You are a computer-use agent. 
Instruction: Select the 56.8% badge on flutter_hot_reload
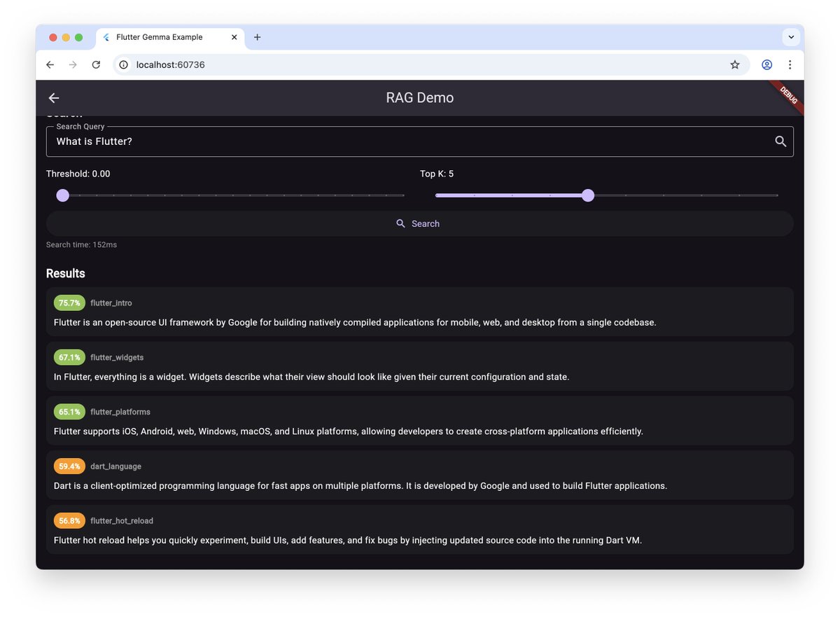click(x=69, y=520)
